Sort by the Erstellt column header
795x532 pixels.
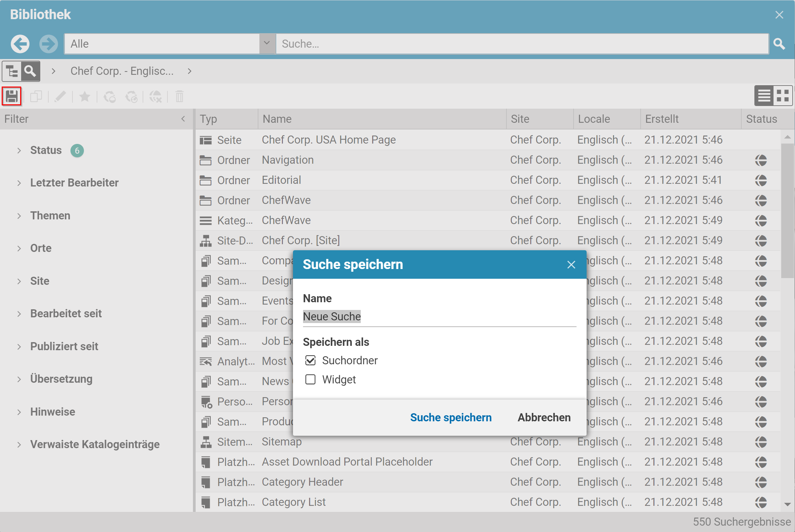coord(662,119)
